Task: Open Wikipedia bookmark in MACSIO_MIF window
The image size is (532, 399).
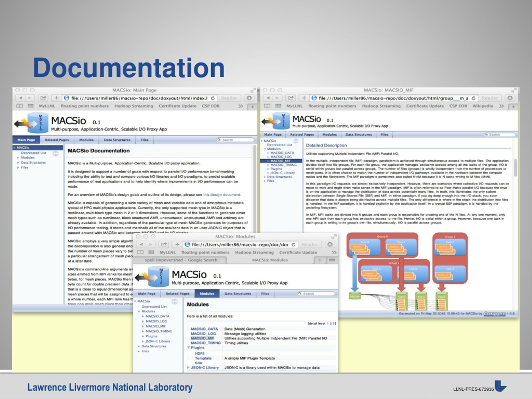Action: pos(483,106)
